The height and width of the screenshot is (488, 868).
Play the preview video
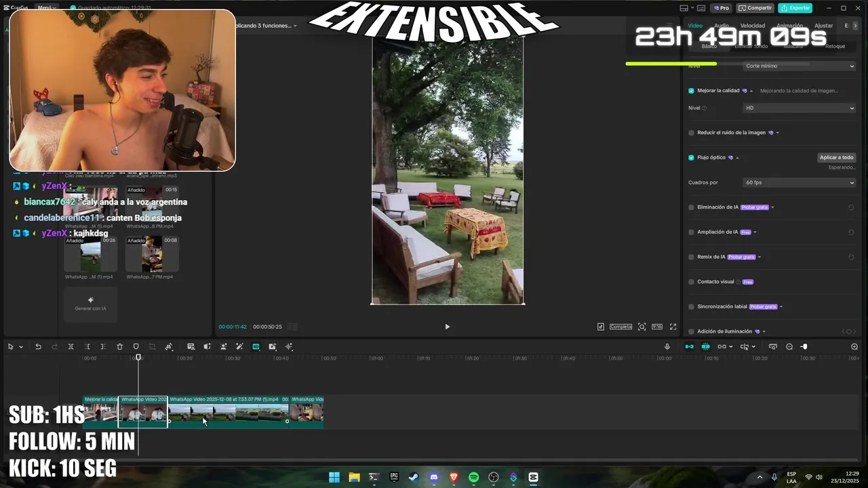447,327
